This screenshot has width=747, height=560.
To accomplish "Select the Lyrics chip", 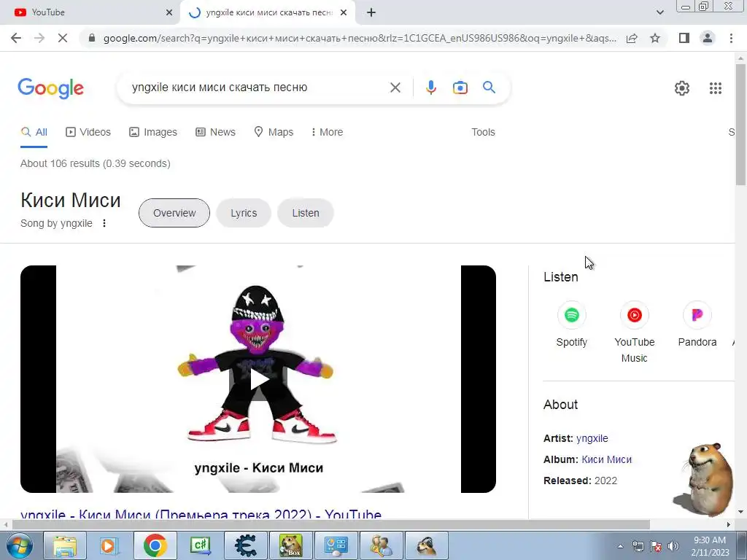I will (244, 213).
